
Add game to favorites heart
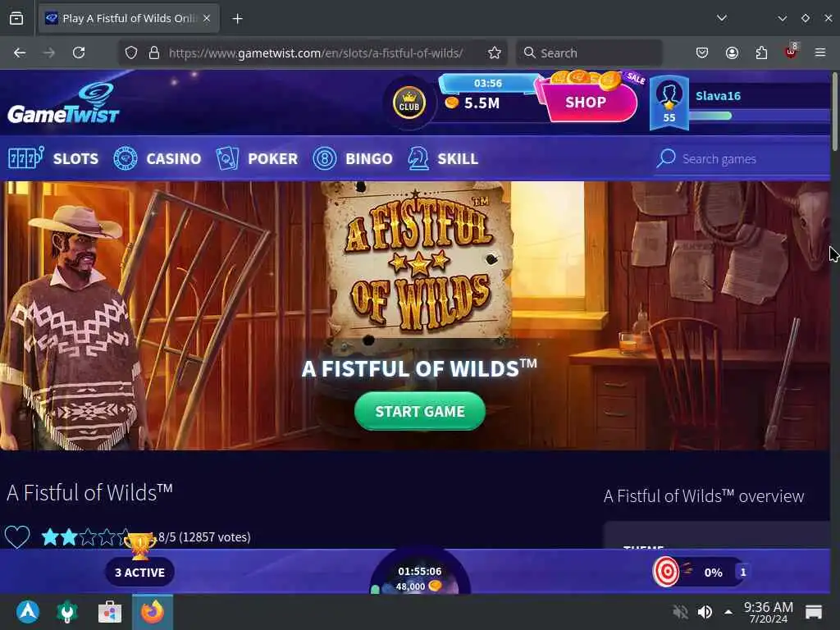pyautogui.click(x=17, y=536)
